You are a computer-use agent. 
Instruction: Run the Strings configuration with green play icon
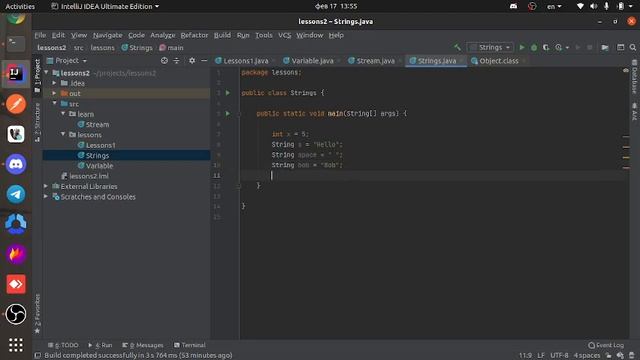522,47
